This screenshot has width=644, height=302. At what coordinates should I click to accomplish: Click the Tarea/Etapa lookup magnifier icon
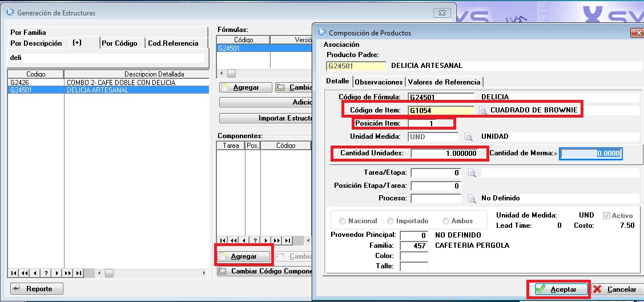472,173
